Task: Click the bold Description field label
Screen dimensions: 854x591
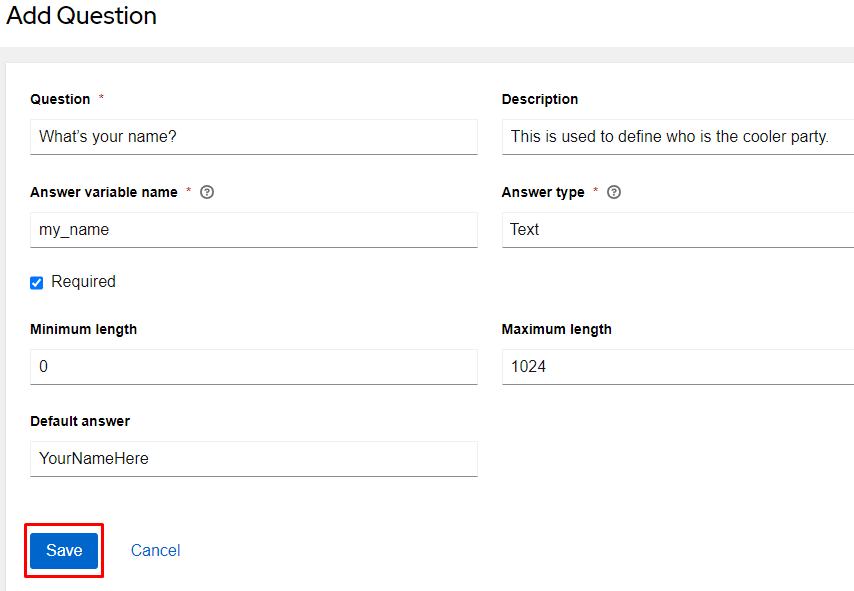Action: coord(540,99)
